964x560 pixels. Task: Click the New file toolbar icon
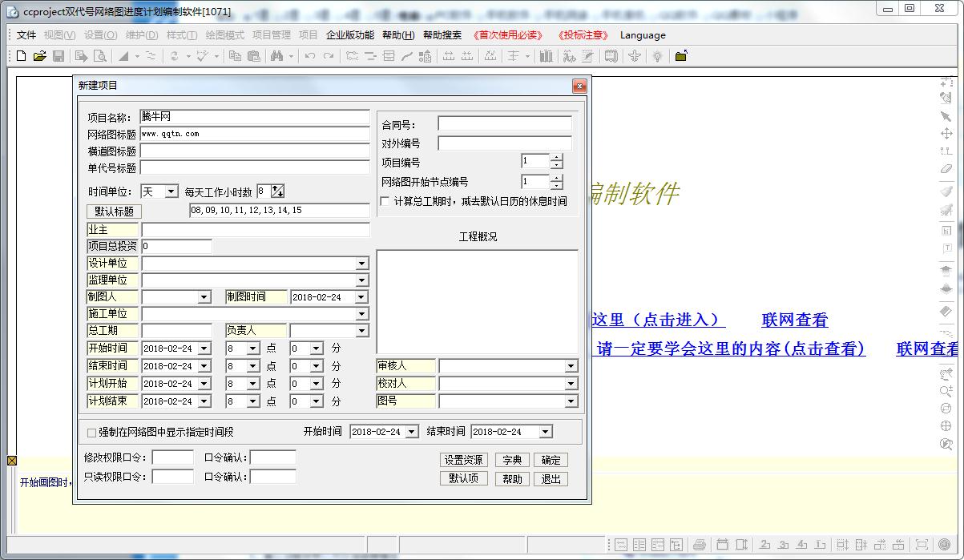(x=22, y=56)
